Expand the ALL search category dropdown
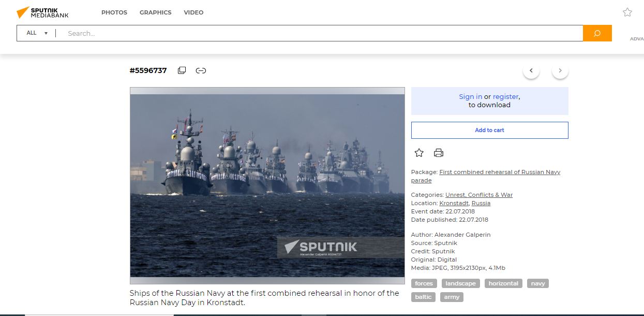644x316 pixels. pos(37,33)
